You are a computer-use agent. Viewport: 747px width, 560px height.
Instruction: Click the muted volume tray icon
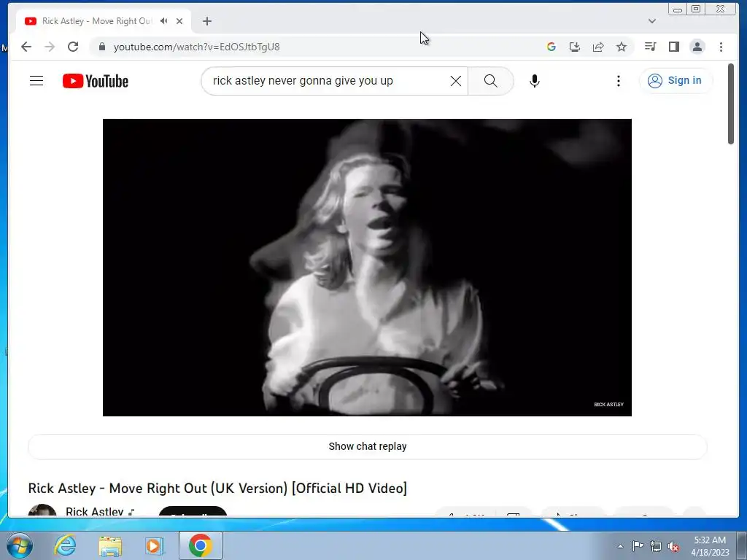click(673, 547)
